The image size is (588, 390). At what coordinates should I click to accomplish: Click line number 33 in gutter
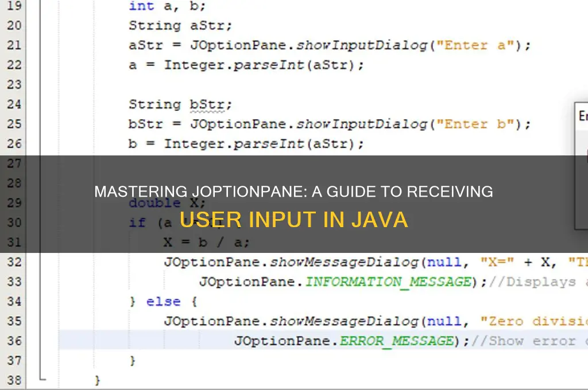tap(14, 282)
